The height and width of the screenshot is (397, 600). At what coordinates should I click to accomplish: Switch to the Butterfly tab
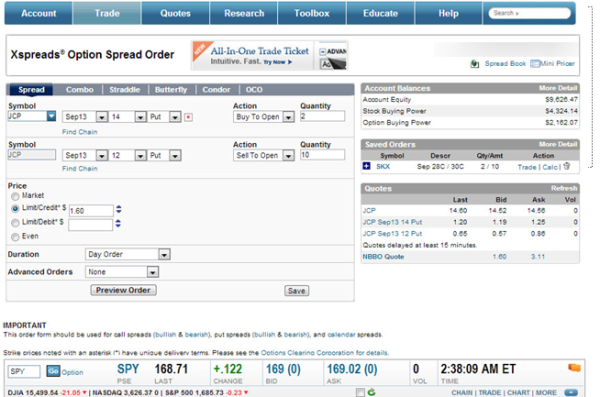tap(171, 90)
